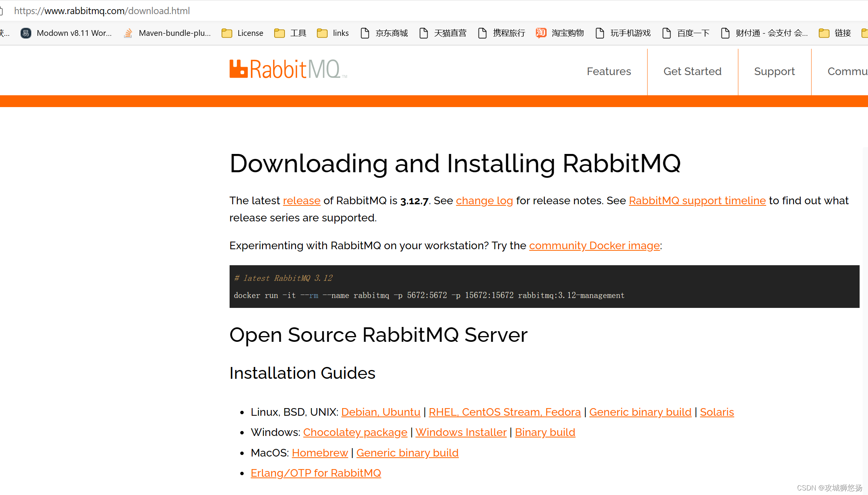Open the License bookmarks folder
The height and width of the screenshot is (495, 868).
click(x=242, y=33)
